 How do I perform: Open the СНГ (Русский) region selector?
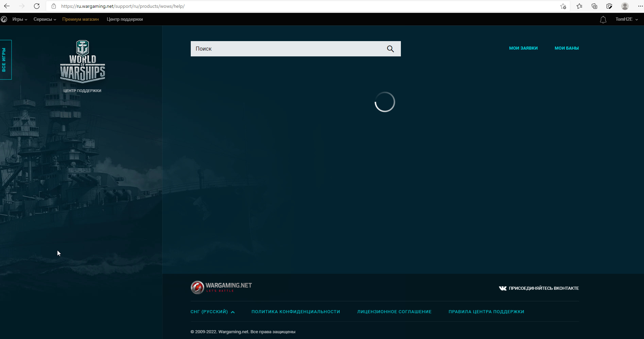[213, 312]
